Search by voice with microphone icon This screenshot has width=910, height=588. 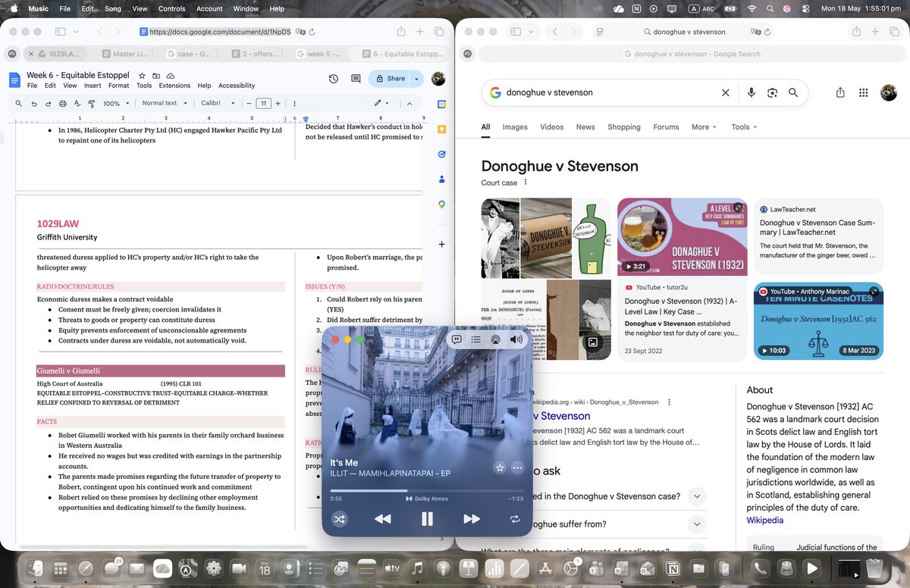[x=751, y=92]
